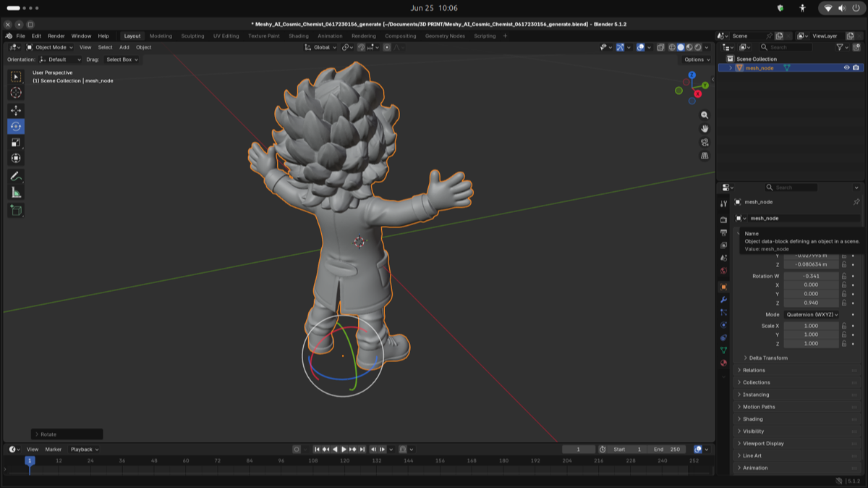Activate the Measure tool icon
Viewport: 868px width, 488px height.
point(16,193)
